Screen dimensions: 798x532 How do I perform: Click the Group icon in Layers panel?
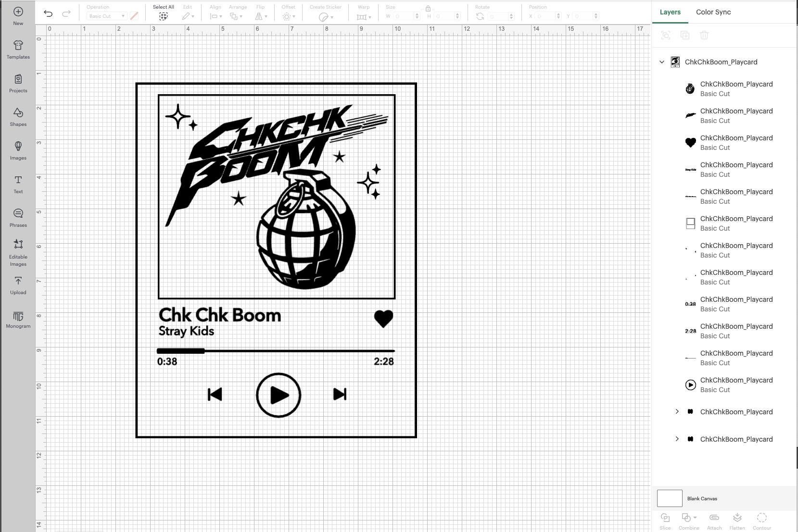pyautogui.click(x=666, y=35)
